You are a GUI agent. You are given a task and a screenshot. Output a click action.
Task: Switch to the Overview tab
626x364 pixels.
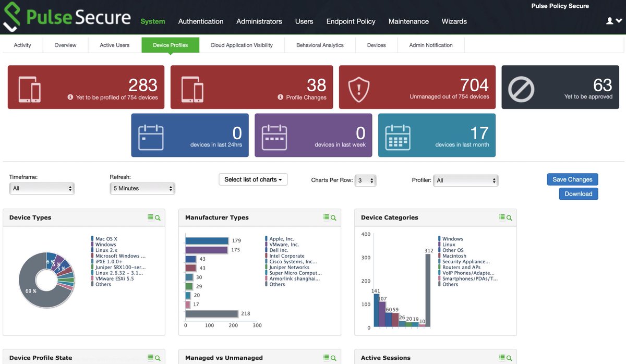click(66, 45)
